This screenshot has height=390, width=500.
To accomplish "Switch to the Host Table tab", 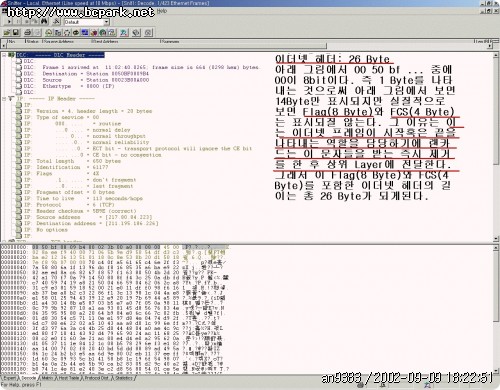I will click(x=69, y=378).
